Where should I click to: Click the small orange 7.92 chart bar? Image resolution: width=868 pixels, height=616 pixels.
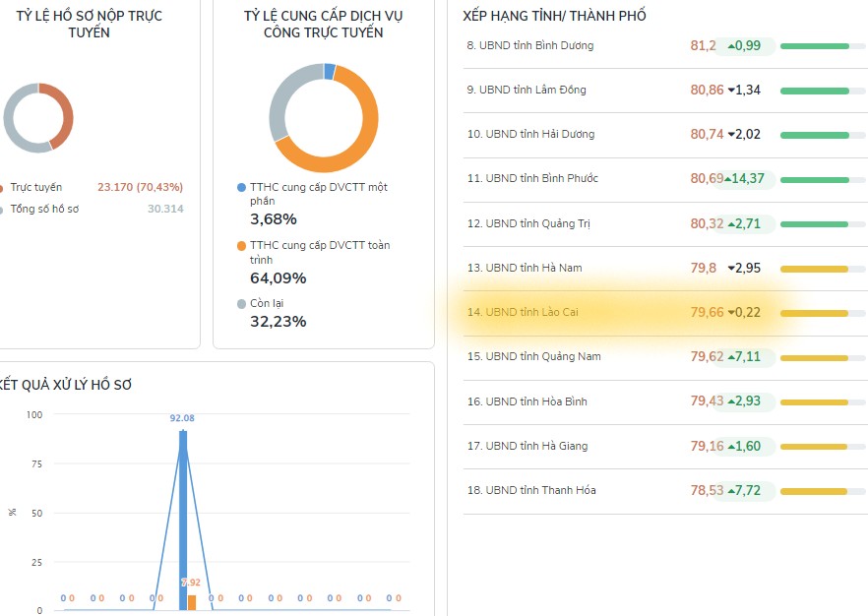click(x=192, y=602)
